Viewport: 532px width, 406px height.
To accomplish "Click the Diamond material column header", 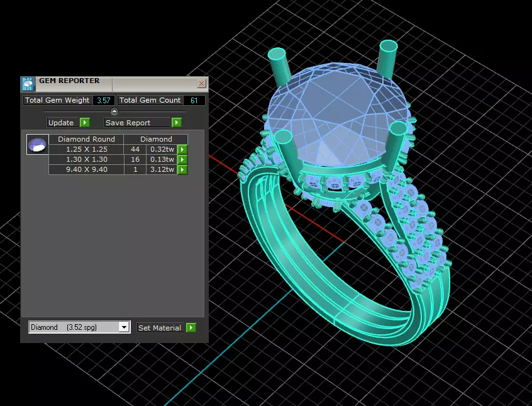I will 156,139.
